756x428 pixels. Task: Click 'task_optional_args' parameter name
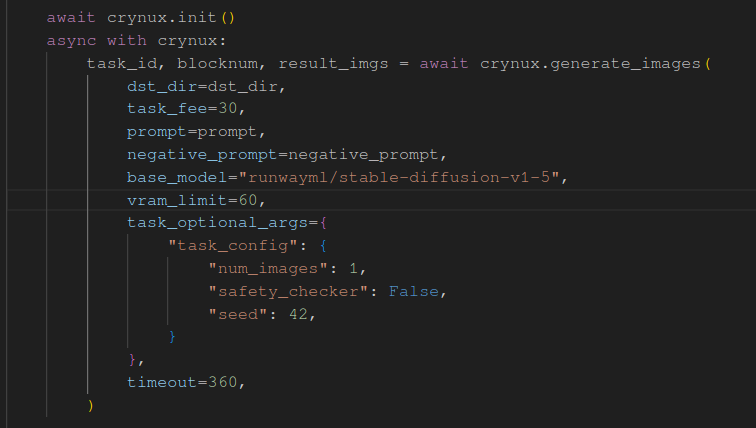(217, 223)
